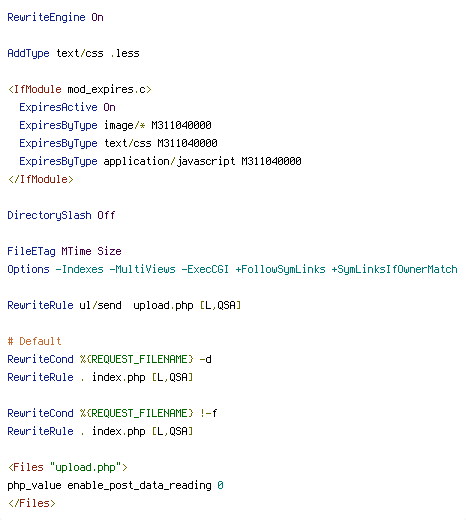
Task: Click the -Indexes option
Action: pos(79,269)
